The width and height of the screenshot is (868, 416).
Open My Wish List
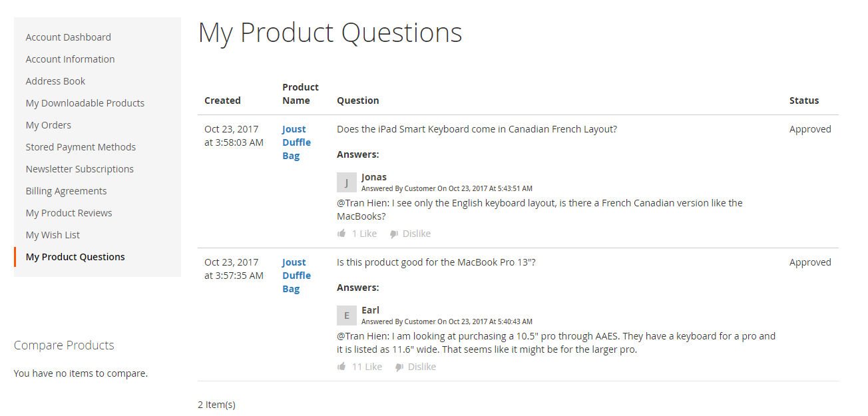point(53,235)
